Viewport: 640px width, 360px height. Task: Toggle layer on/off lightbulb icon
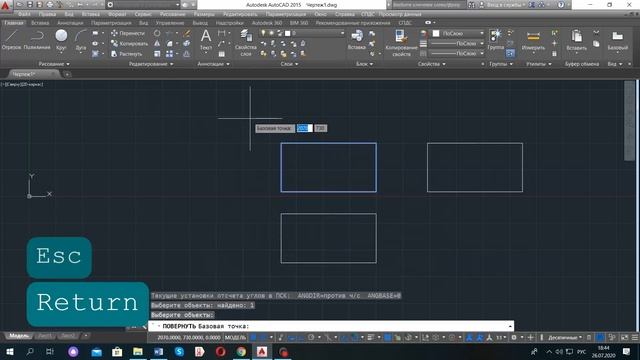(x=263, y=33)
